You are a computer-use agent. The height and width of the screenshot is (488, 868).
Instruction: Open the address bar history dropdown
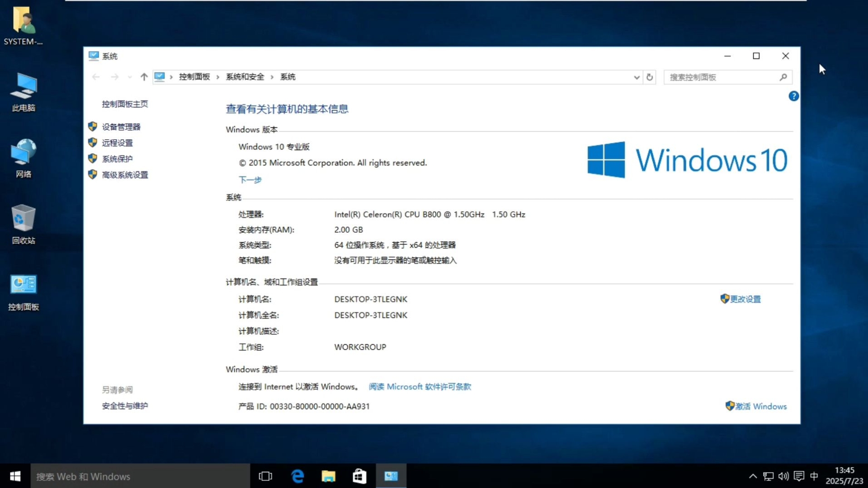coord(636,77)
